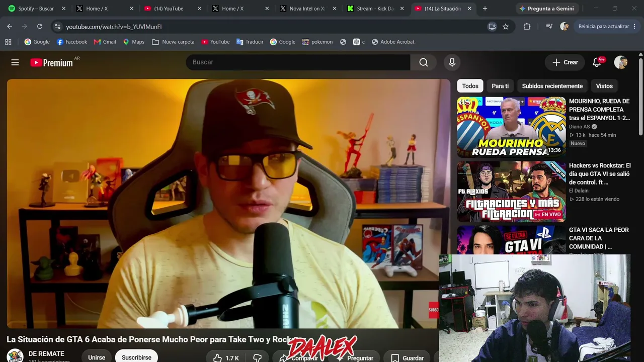Open Chrome profile avatar

pos(564,26)
